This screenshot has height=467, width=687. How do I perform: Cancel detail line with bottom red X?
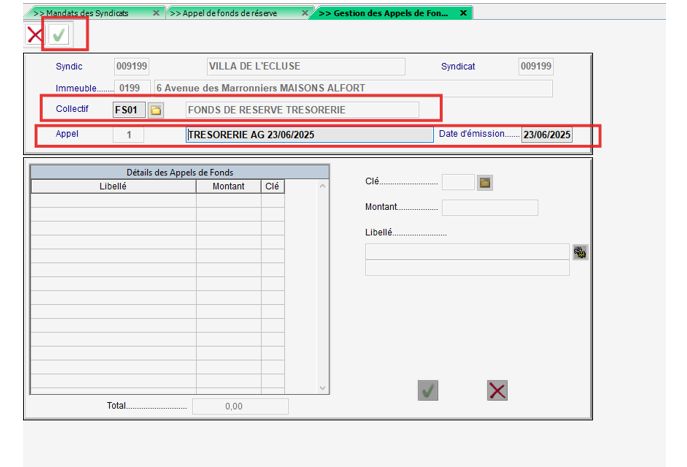(x=497, y=390)
